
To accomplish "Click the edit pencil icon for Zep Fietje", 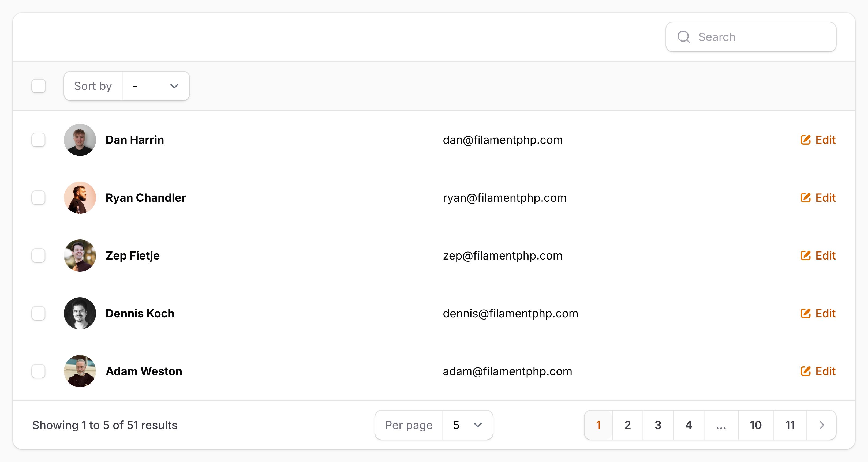I will [x=805, y=256].
